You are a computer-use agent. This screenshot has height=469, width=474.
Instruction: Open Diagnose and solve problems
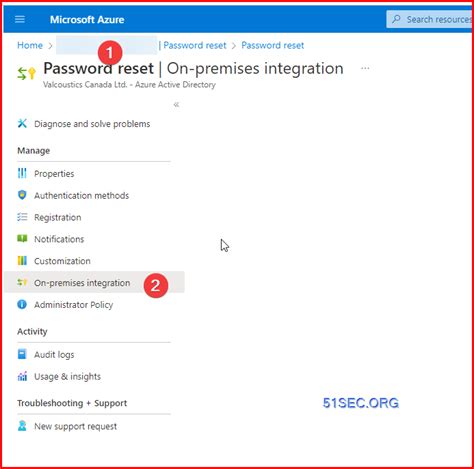pos(92,124)
